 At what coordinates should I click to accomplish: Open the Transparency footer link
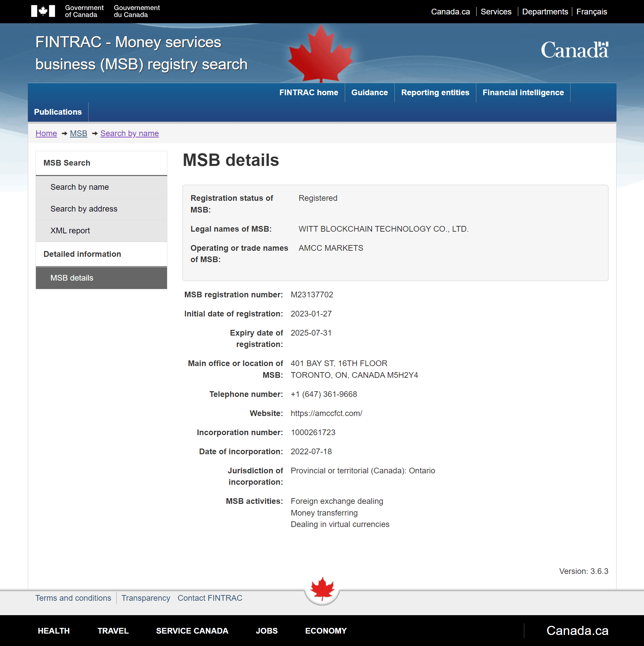click(146, 598)
